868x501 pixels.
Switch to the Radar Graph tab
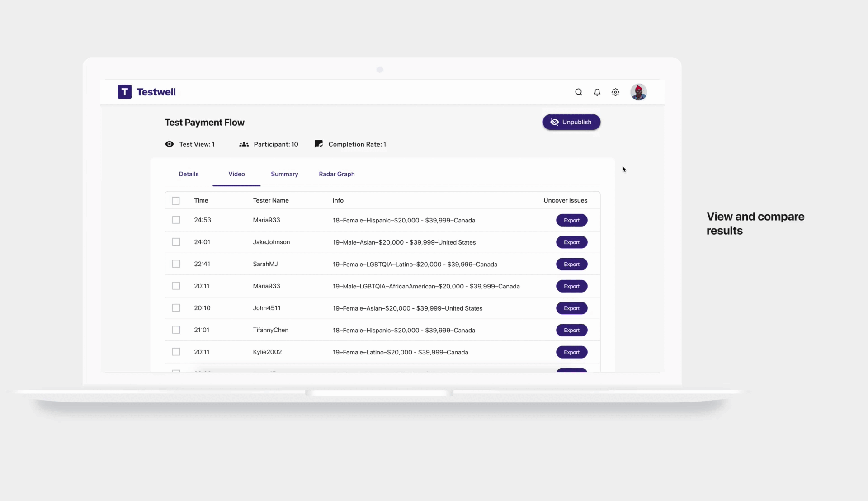[337, 174]
